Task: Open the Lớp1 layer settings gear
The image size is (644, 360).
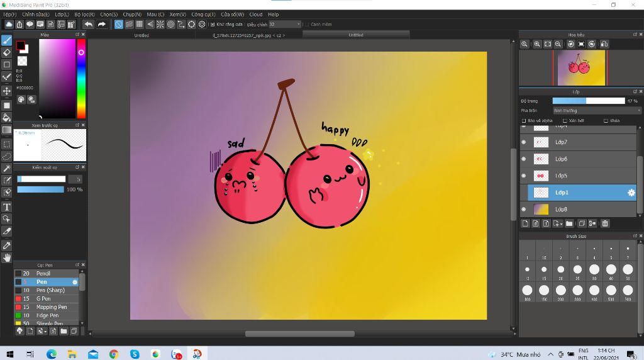Action: click(x=631, y=193)
